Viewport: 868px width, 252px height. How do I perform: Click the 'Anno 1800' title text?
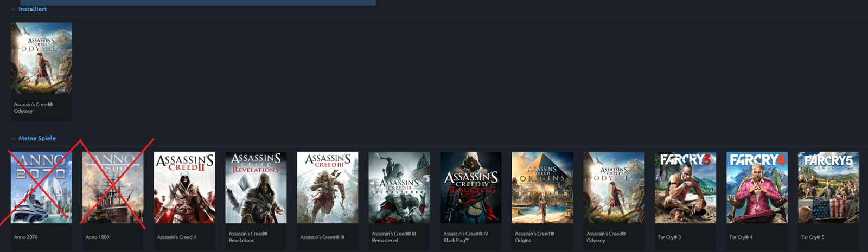coord(98,237)
